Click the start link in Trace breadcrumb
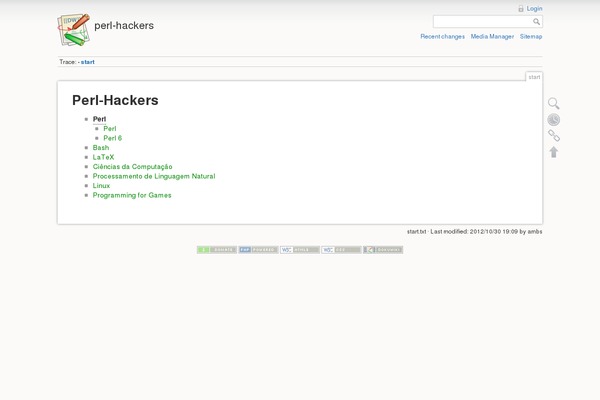 click(x=88, y=62)
